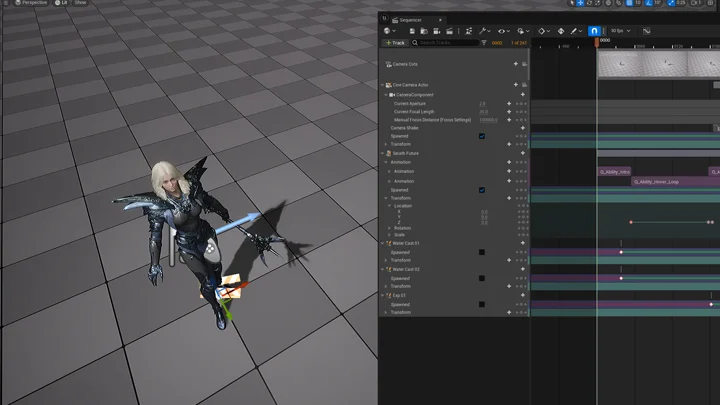Click the create camera icon in Sequencer
This screenshot has width=720, height=405.
coord(437,31)
